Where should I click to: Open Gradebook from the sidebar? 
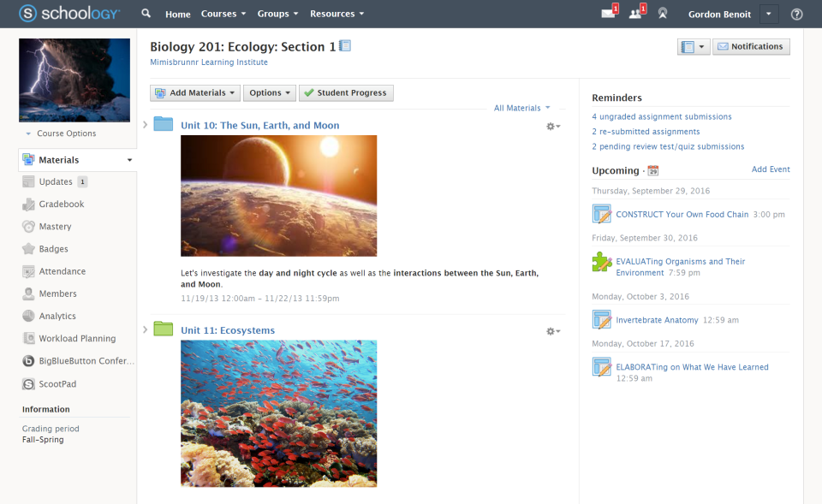tap(56, 204)
